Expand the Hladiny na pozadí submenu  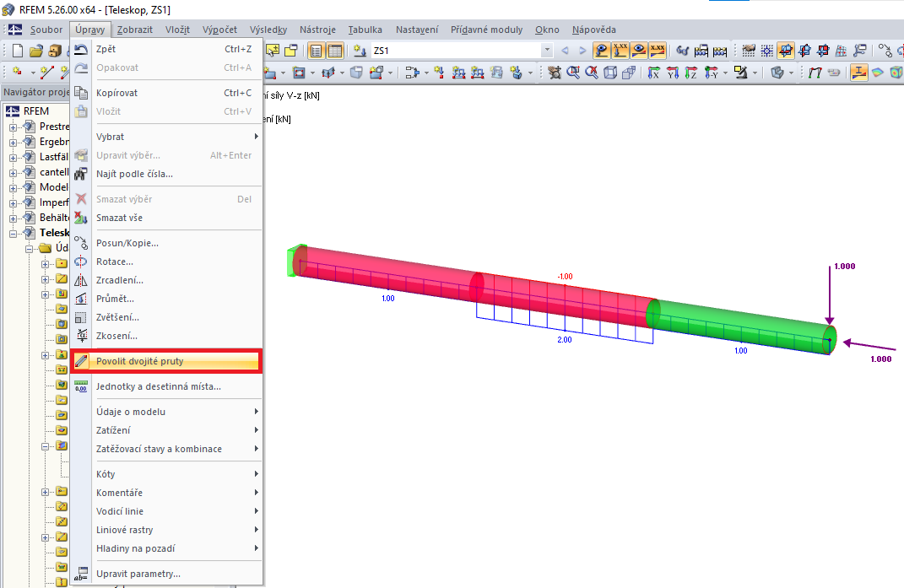166,548
